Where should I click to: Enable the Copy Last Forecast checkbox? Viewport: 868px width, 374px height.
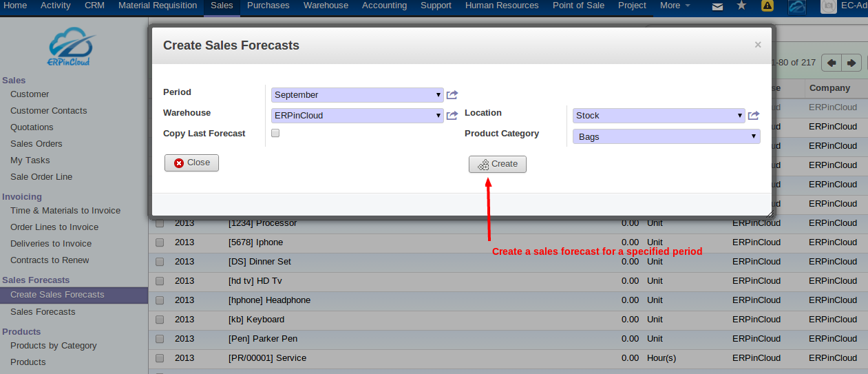click(x=275, y=133)
